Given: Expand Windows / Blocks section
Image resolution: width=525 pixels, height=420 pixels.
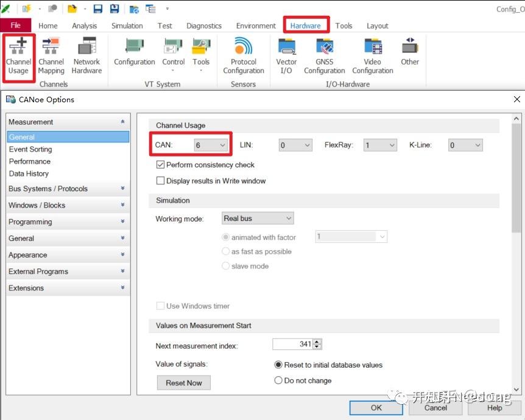Looking at the screenshot, I should pos(122,205).
